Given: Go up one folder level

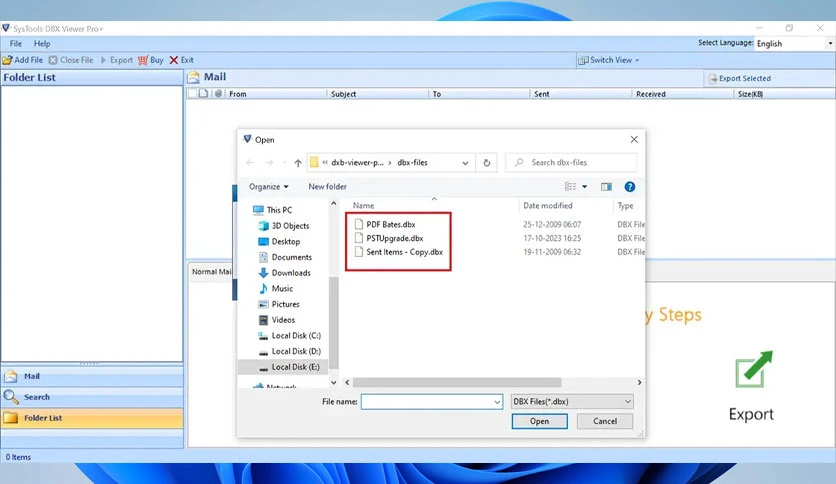Looking at the screenshot, I should pos(298,163).
